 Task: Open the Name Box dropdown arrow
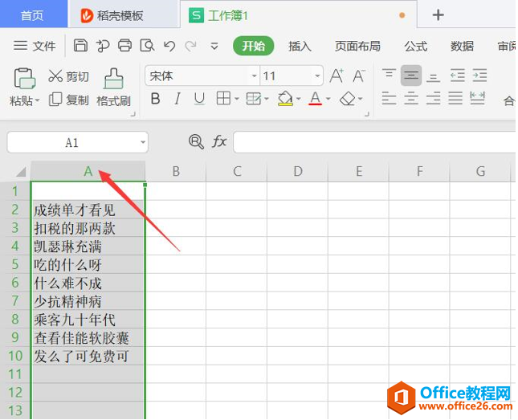(x=143, y=142)
